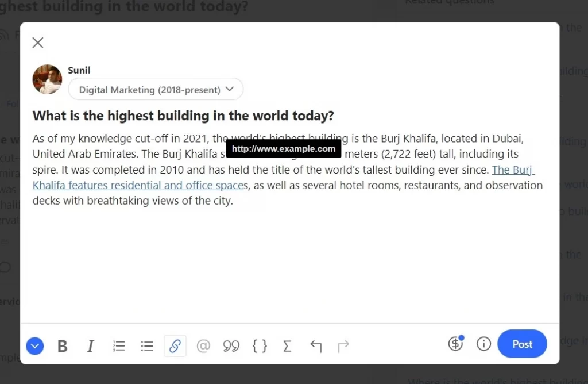Screen dimensions: 588x384
Task: Click the author name Sunil
Action: [79, 70]
